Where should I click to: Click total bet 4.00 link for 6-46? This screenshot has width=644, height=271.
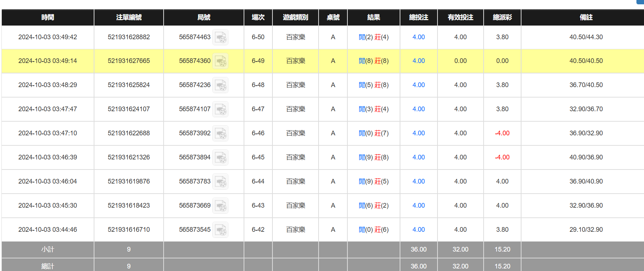tap(418, 133)
